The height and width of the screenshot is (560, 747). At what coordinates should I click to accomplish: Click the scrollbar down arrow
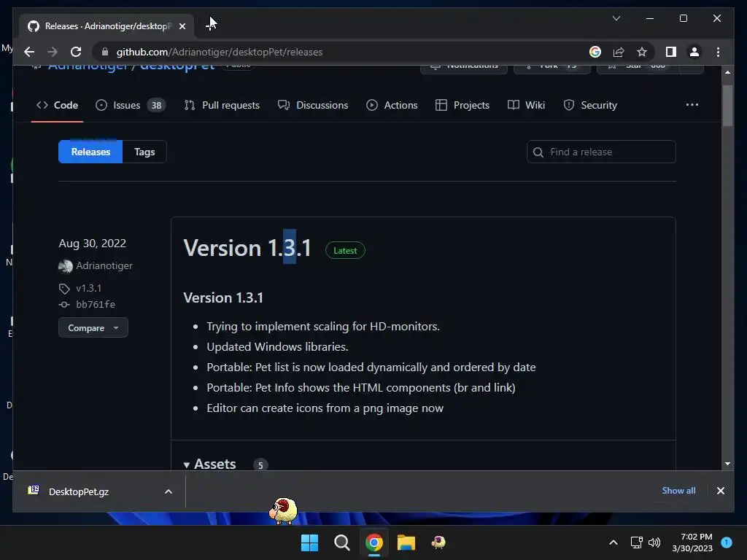pos(727,463)
